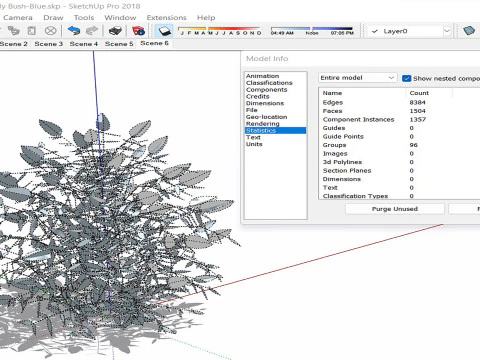Screen dimensions: 480x360
Task: Select Rendering in Model Info list
Action: pyautogui.click(x=263, y=124)
